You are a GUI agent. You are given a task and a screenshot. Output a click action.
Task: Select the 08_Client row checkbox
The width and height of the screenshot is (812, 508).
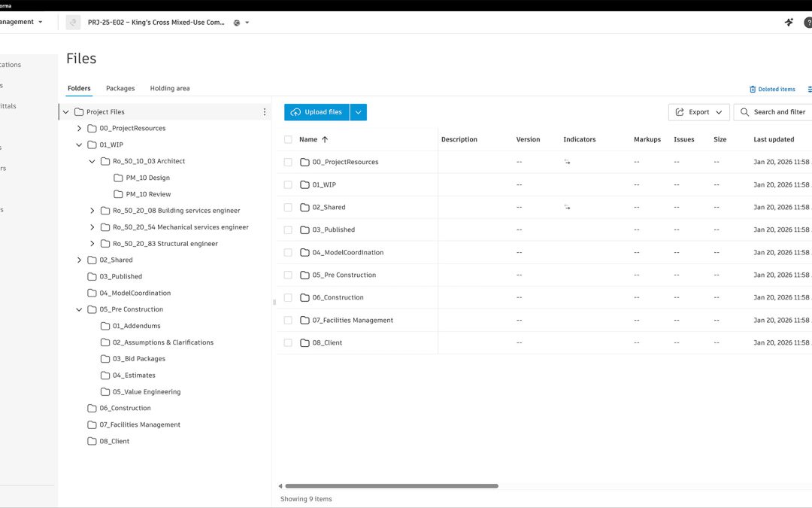click(x=288, y=342)
